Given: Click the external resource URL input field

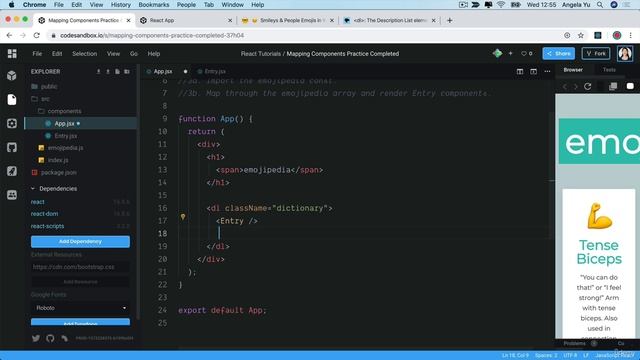Looking at the screenshot, I should click(80, 267).
